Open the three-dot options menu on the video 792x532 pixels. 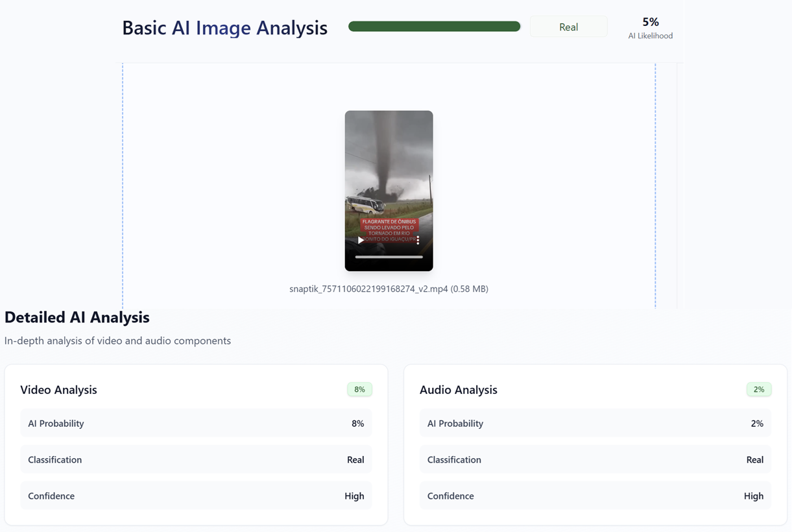(x=418, y=240)
